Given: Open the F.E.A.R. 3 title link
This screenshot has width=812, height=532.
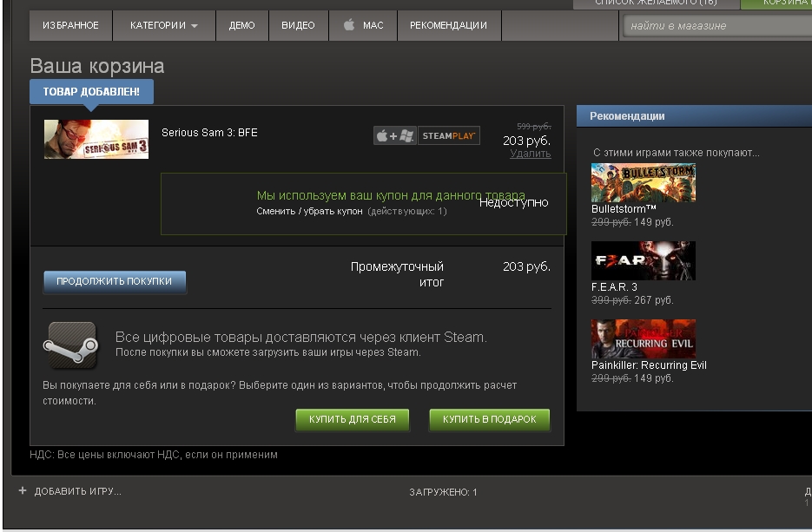Looking at the screenshot, I should click(614, 287).
